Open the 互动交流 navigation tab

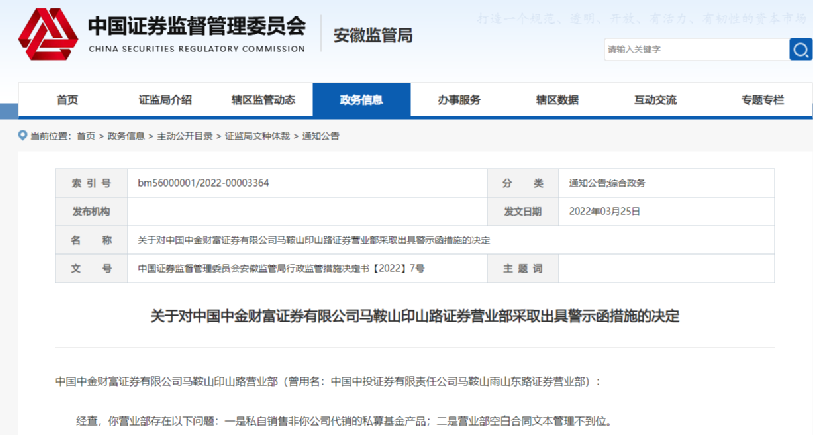coord(655,100)
